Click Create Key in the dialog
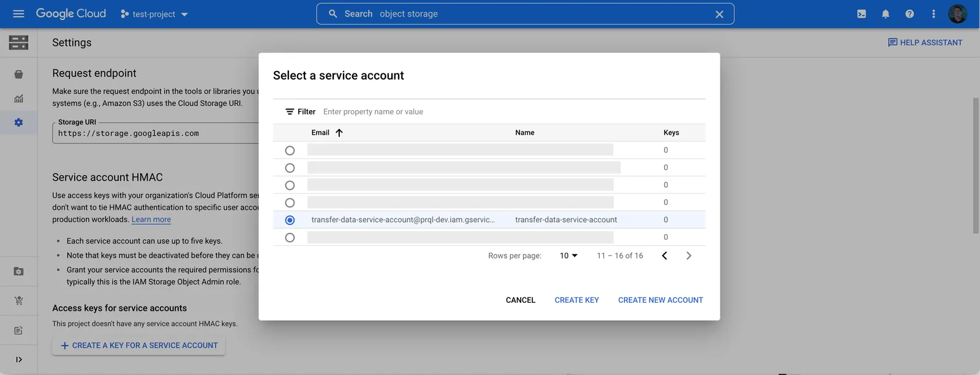This screenshot has width=980, height=375. (x=577, y=300)
